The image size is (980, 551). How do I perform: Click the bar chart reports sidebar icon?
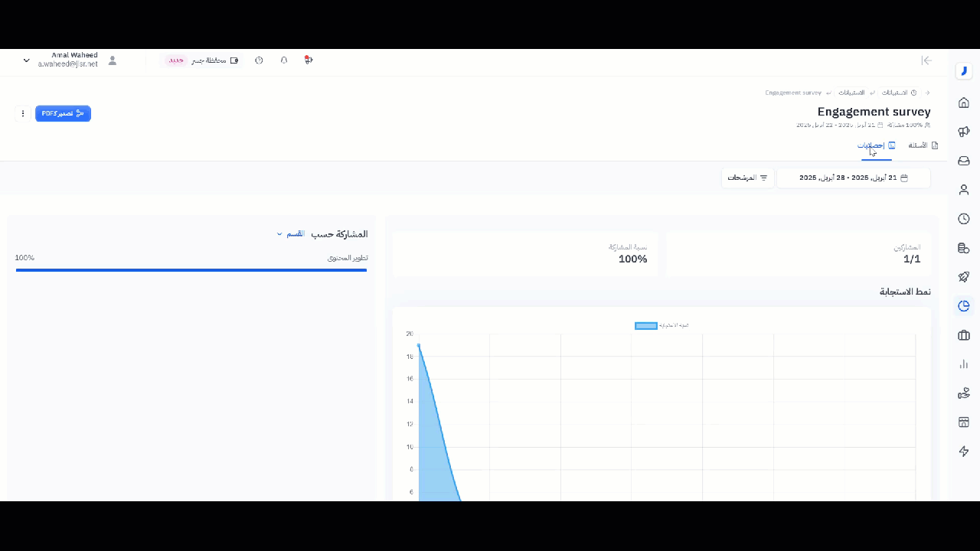pos(964,364)
